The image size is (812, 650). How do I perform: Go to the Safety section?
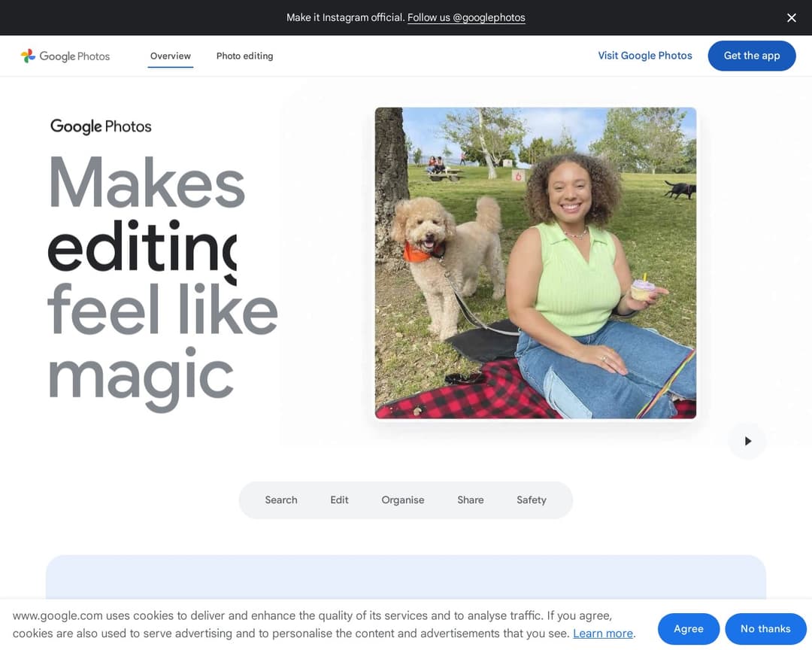[532, 500]
